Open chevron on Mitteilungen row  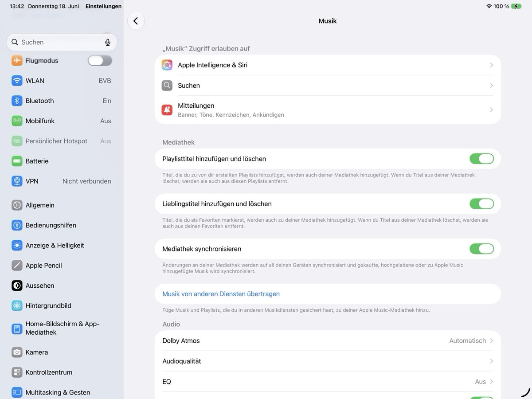click(491, 110)
